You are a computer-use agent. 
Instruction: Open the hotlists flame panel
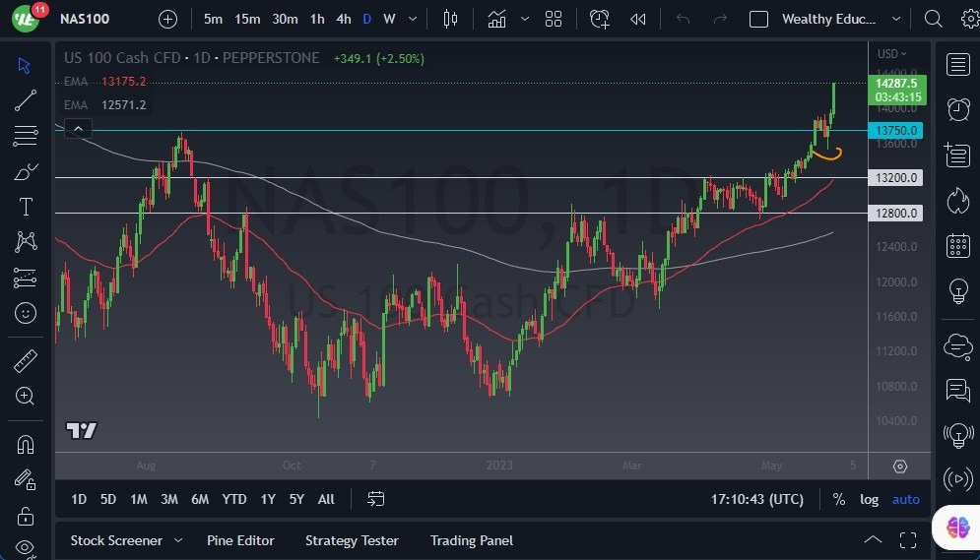(957, 201)
